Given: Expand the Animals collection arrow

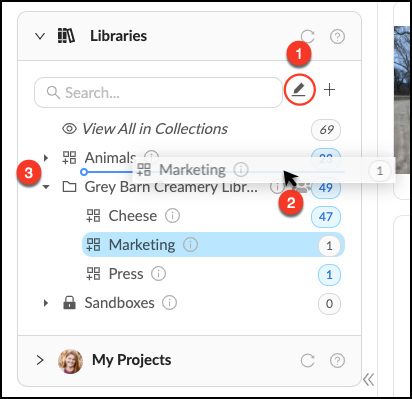Looking at the screenshot, I should click(46, 157).
